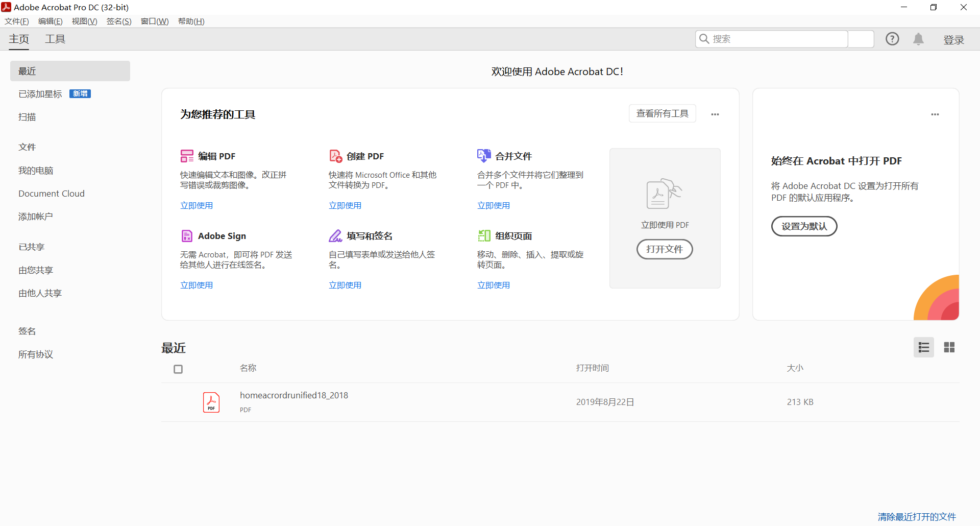Viewport: 980px width, 526px height.
Task: Click the Fill & Sign (填写和签名) icon
Action: (x=335, y=235)
